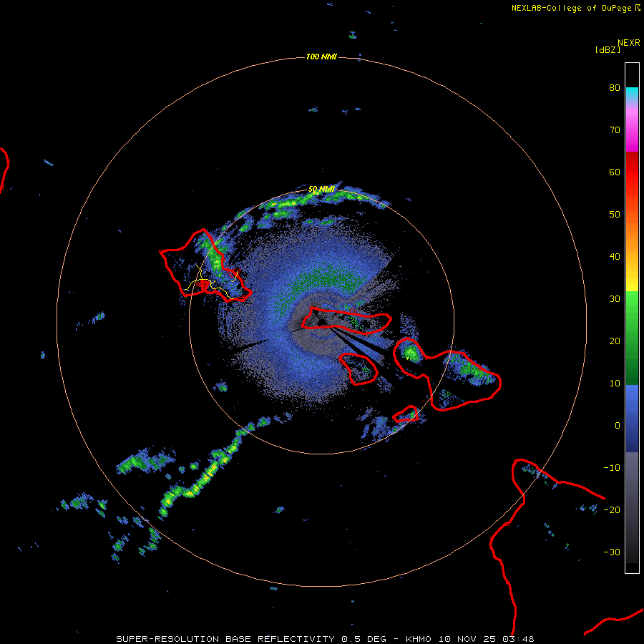Viewport: 644px width, 644px height.
Task: Click the "80" value on dBZ scale
Action: click(615, 87)
